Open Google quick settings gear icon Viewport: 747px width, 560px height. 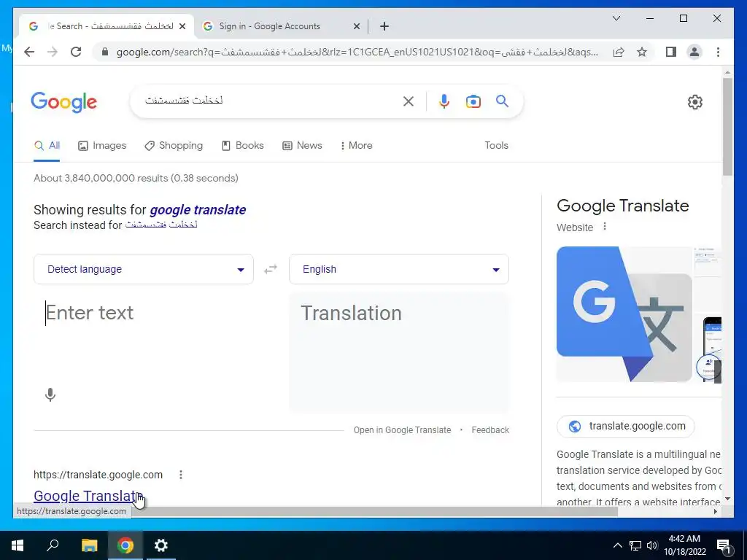pyautogui.click(x=695, y=102)
